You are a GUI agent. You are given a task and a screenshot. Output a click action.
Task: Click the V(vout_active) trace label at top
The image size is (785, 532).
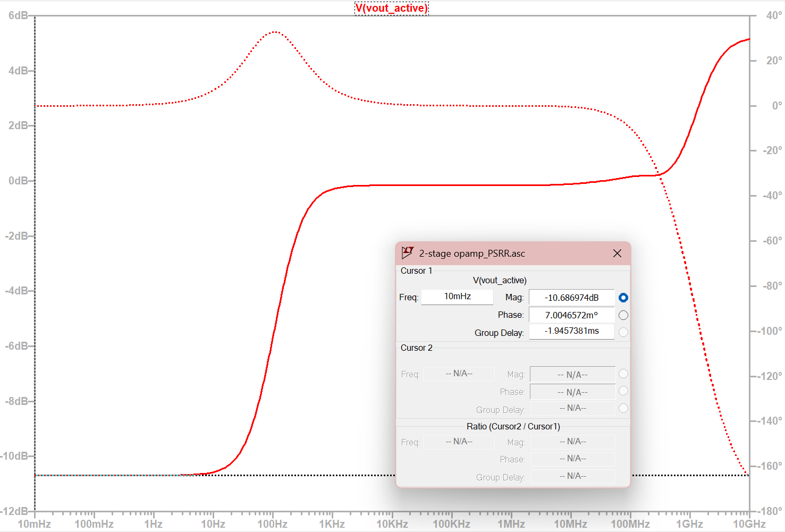[392, 8]
